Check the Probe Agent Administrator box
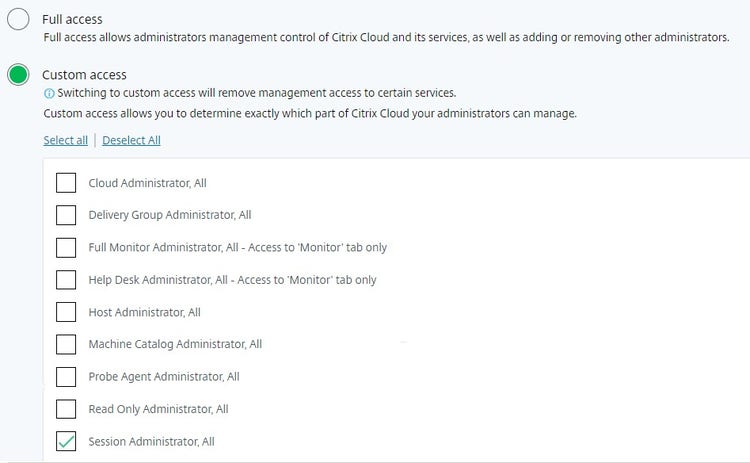 (66, 376)
